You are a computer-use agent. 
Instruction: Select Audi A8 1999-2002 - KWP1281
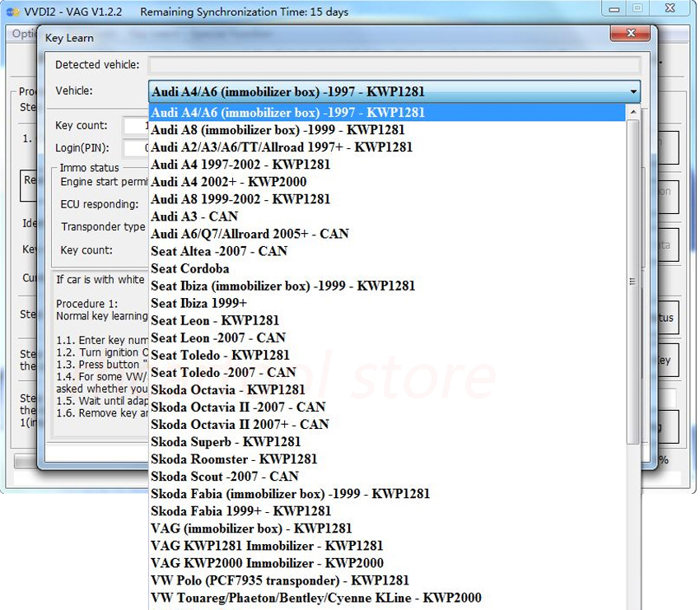click(x=387, y=199)
